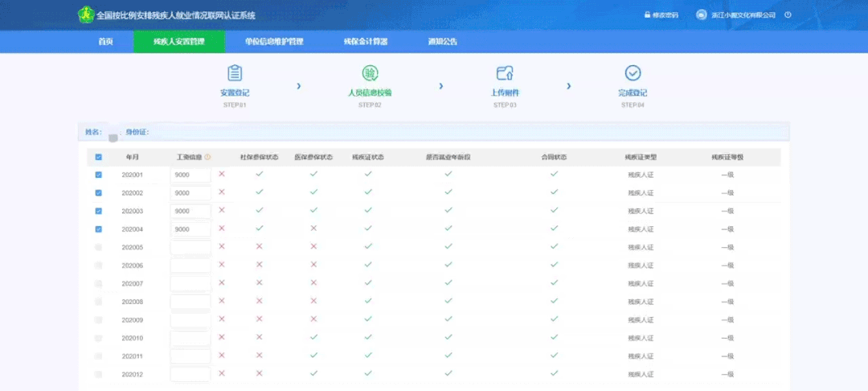Click the red X next to 202002 salary
Screen dimensions: 868x391
[222, 192]
